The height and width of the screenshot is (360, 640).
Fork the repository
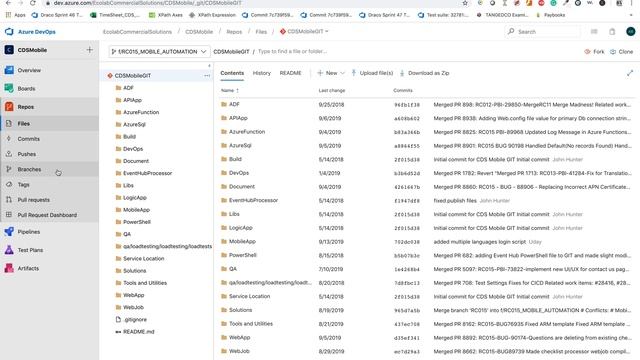click(x=594, y=52)
